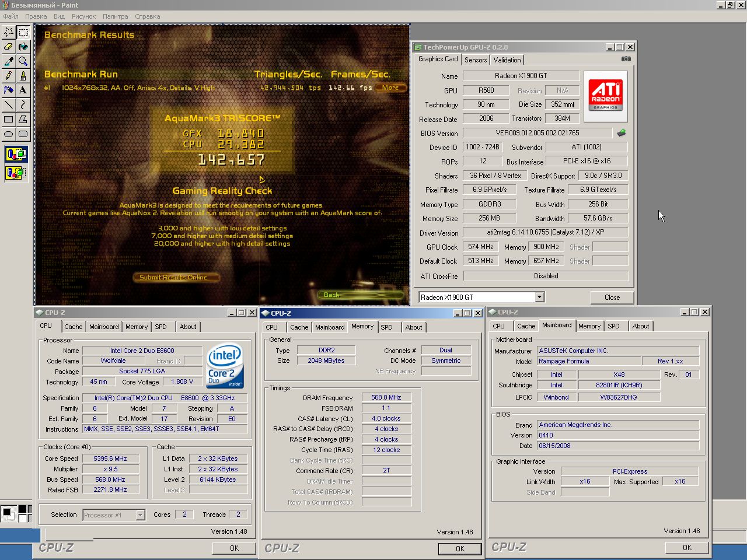This screenshot has height=560, width=747.
Task: Choose the Pencil tool
Action: [9, 75]
